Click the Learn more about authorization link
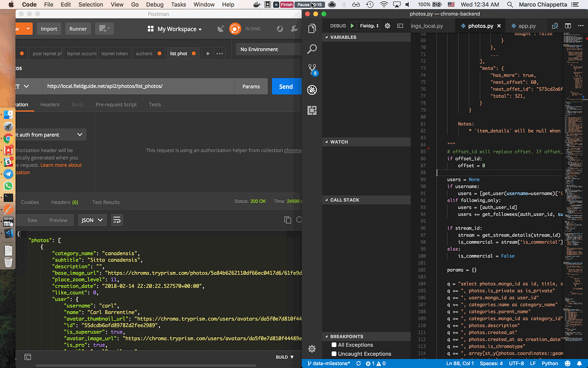This screenshot has width=588, height=368. [x=61, y=165]
